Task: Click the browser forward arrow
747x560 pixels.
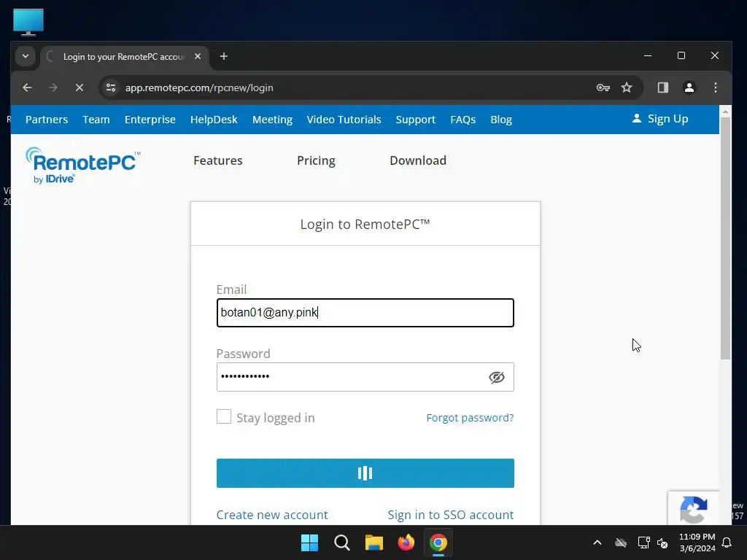Action: pos(53,87)
